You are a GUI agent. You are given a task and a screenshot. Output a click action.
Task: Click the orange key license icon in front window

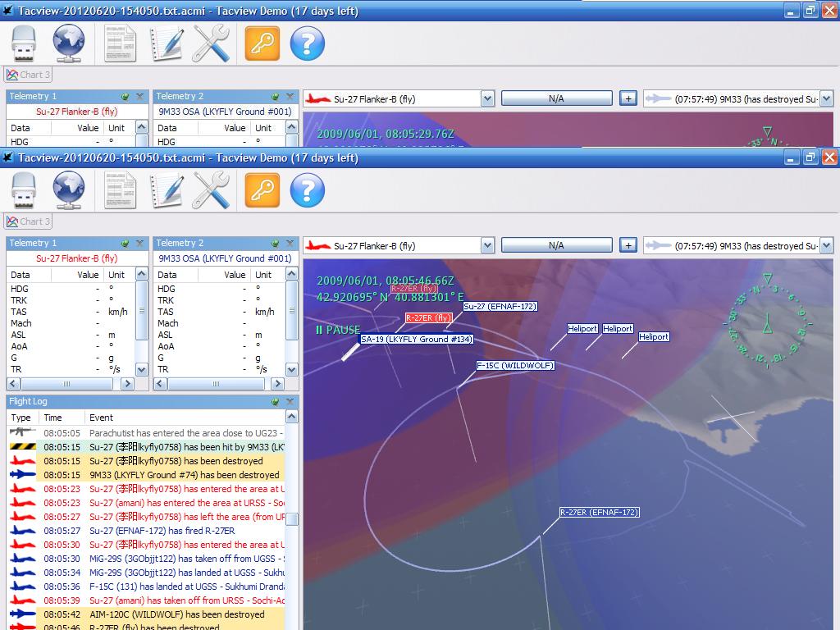[x=262, y=189]
